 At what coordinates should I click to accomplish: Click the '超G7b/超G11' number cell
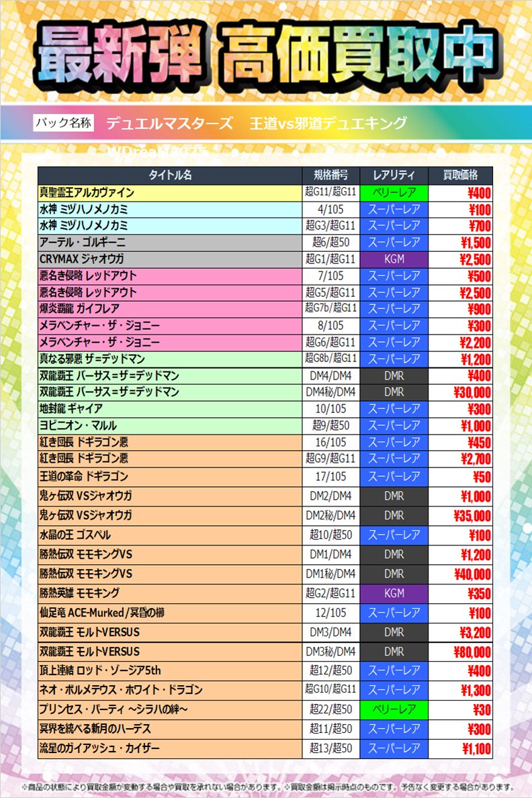pos(331,308)
